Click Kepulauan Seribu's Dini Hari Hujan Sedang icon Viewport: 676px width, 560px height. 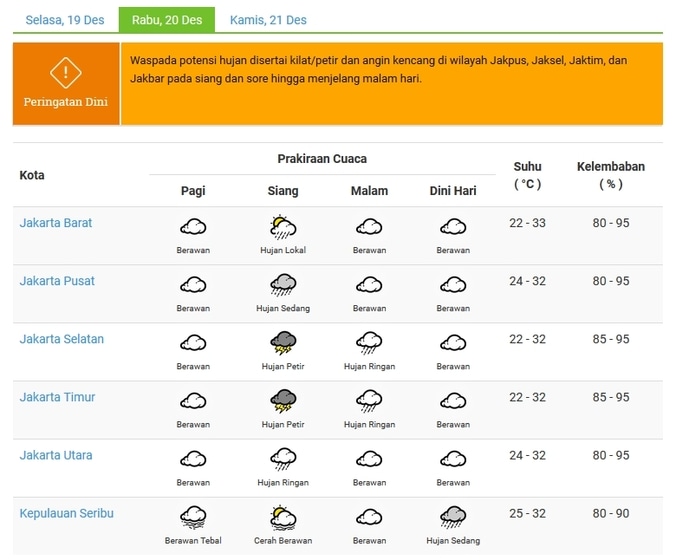pos(453,517)
